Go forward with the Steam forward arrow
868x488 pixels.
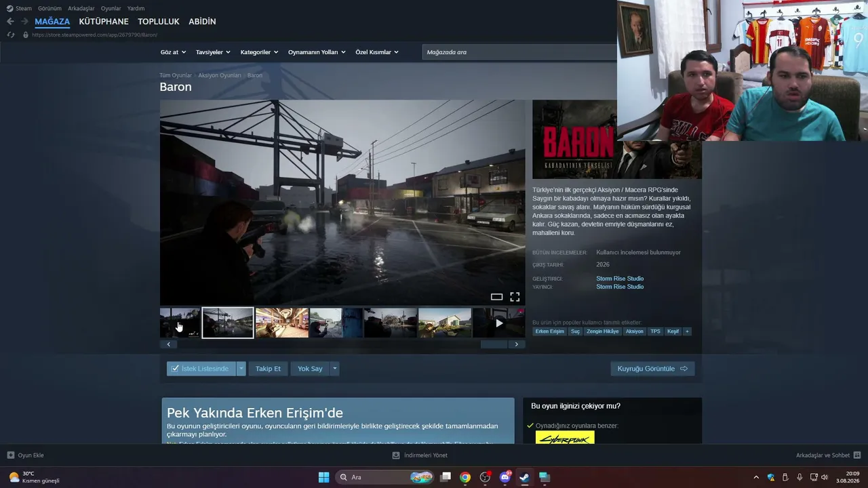(x=24, y=22)
